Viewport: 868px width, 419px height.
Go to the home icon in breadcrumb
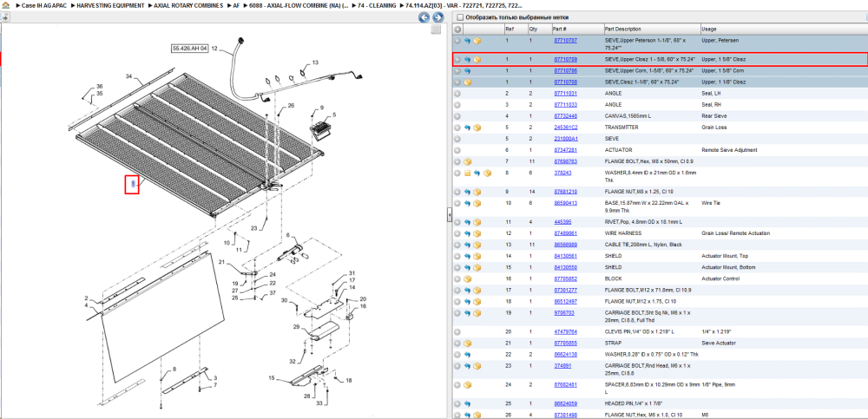click(5, 5)
